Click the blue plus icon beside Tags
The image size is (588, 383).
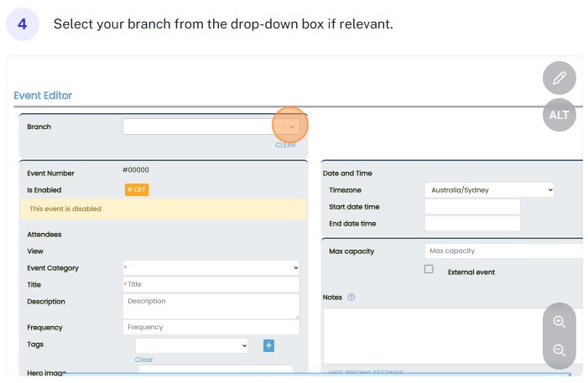click(x=268, y=345)
